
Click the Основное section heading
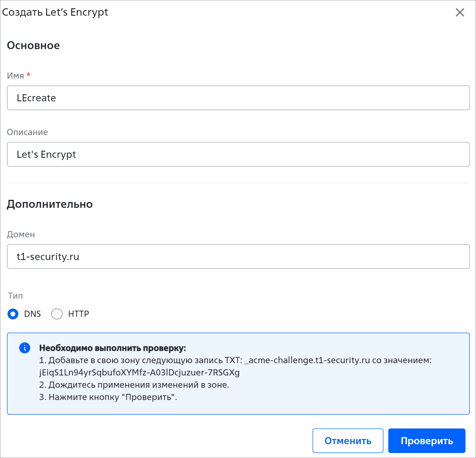33,45
